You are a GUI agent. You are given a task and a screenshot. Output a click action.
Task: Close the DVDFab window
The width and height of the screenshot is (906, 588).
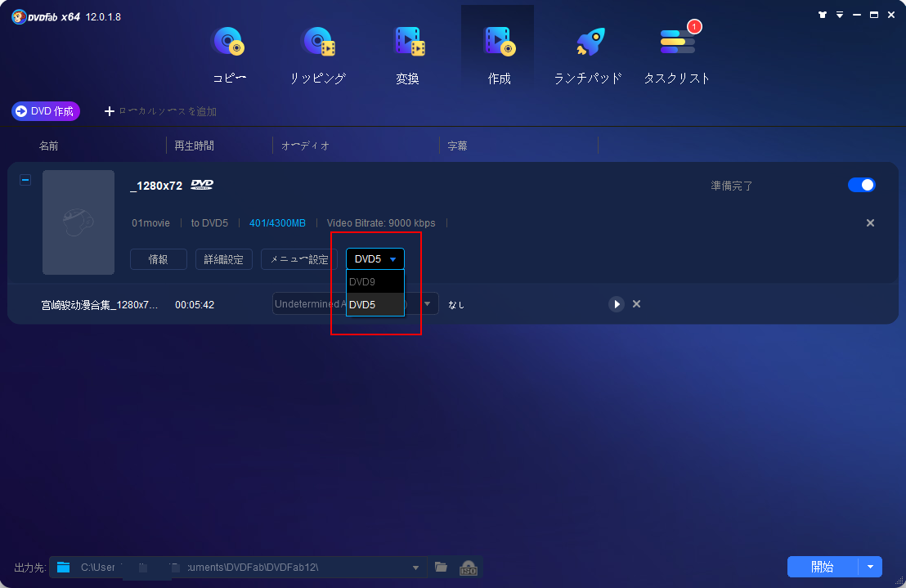pos(891,15)
